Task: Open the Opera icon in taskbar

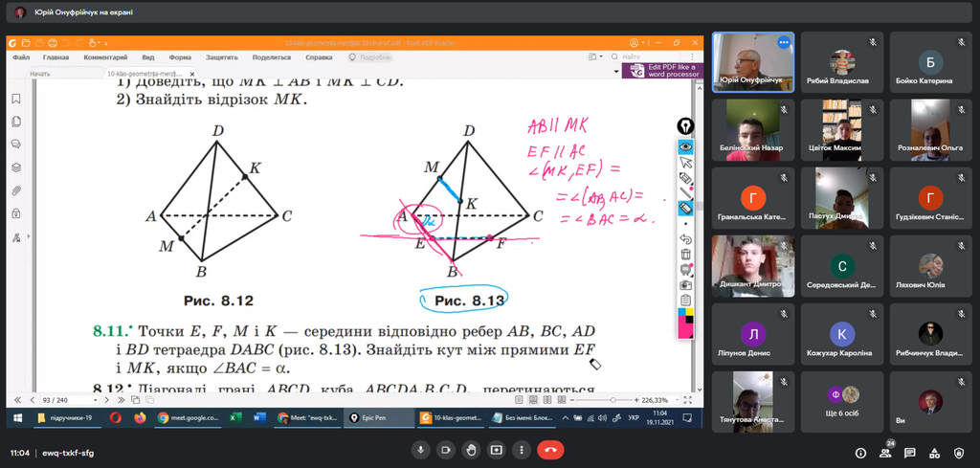Action: click(116, 418)
